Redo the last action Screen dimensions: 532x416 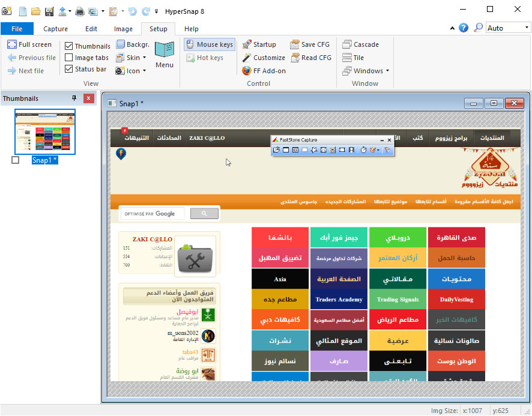click(x=145, y=11)
